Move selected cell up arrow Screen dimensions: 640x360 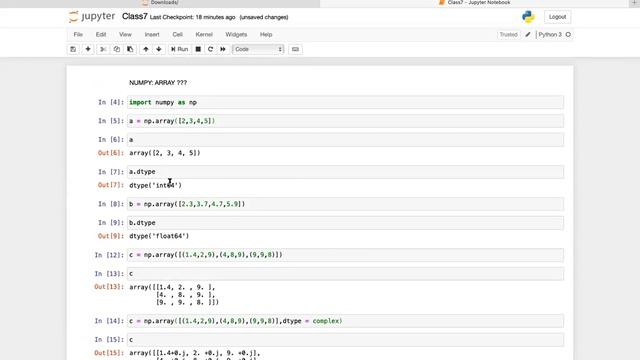tap(146, 49)
